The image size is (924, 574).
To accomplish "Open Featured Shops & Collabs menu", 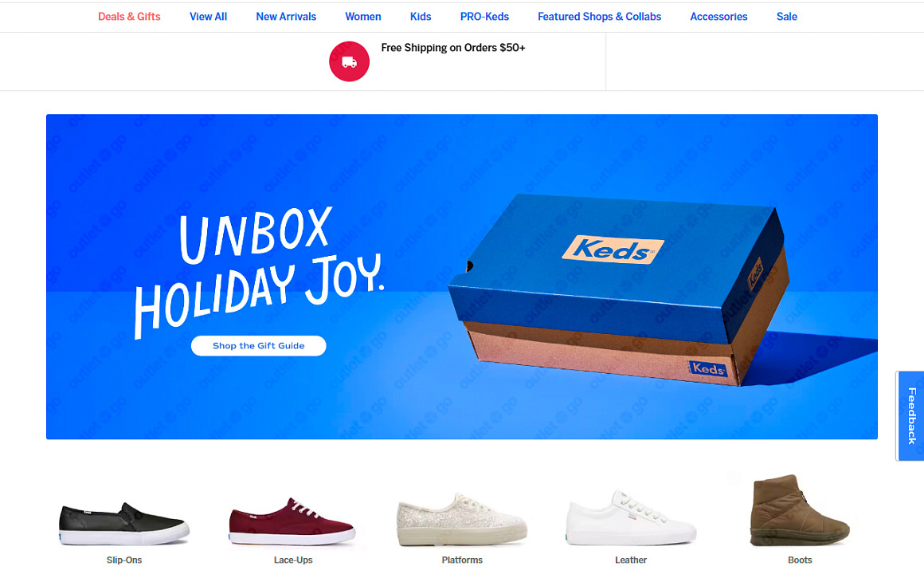I will pos(599,17).
